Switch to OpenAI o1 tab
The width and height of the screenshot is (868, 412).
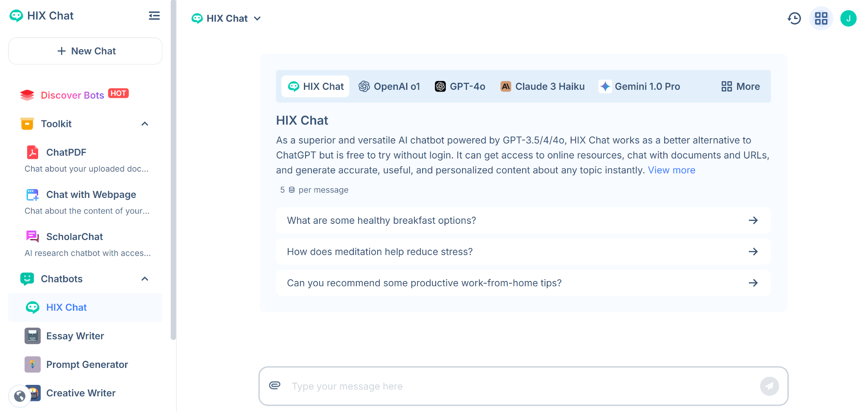389,86
